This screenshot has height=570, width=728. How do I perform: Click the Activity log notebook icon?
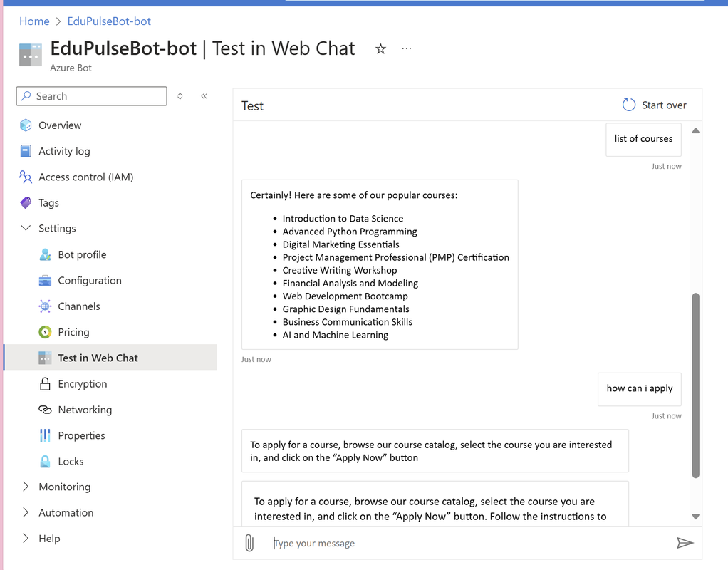tap(26, 151)
